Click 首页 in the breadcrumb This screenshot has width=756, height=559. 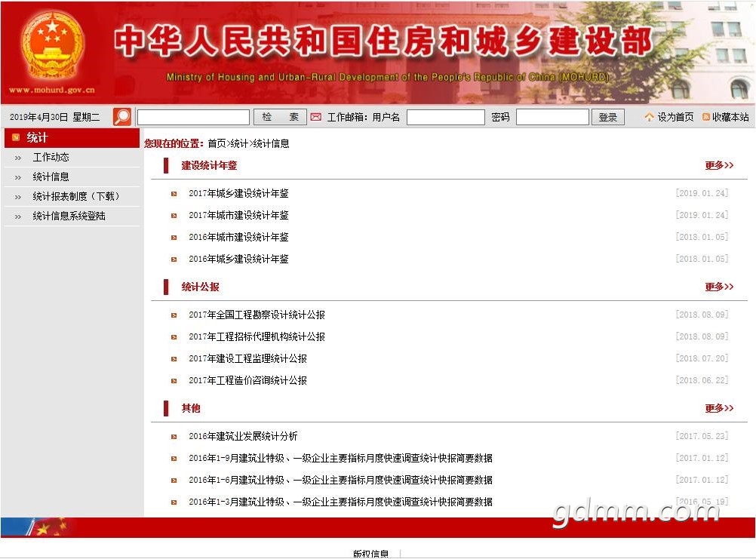tap(217, 143)
